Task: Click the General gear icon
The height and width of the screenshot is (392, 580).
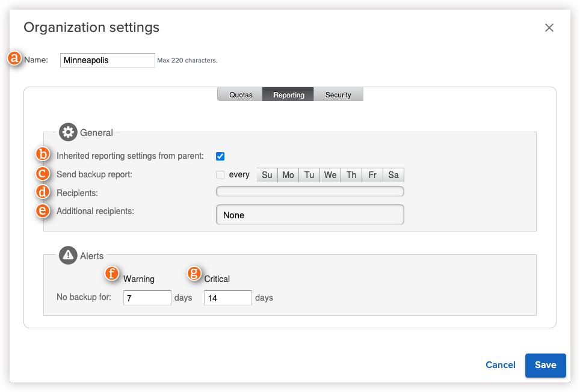Action: click(68, 132)
